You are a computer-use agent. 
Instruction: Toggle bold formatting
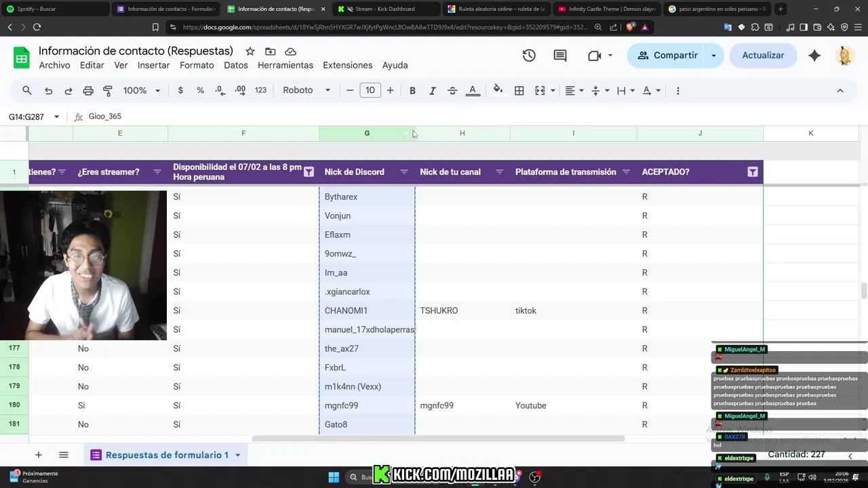click(x=412, y=90)
